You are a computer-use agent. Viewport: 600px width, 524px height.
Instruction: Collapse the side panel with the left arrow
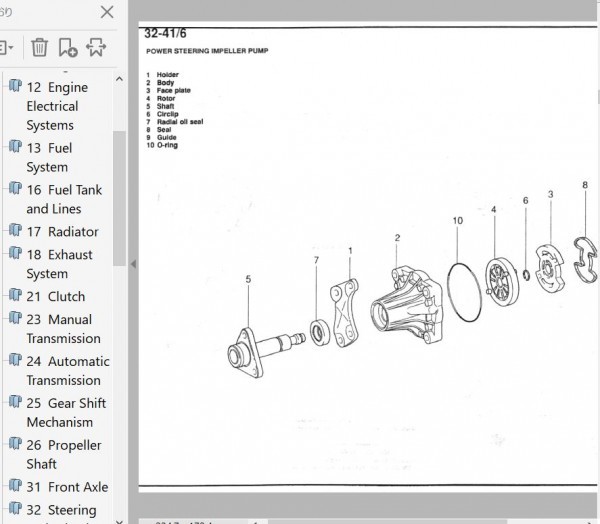pyautogui.click(x=133, y=264)
